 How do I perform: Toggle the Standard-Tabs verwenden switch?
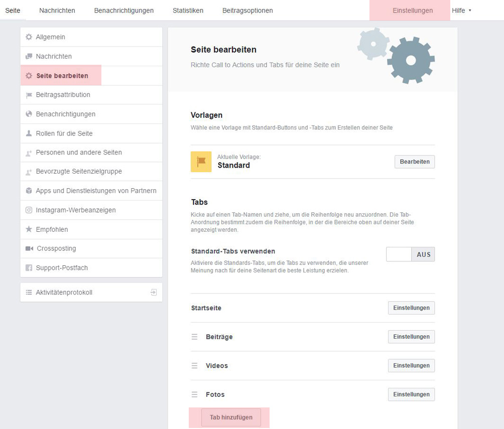click(x=410, y=254)
